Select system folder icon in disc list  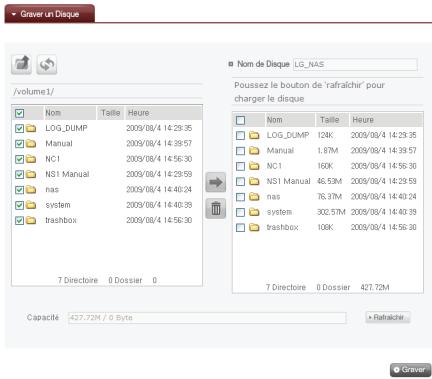pos(254,212)
